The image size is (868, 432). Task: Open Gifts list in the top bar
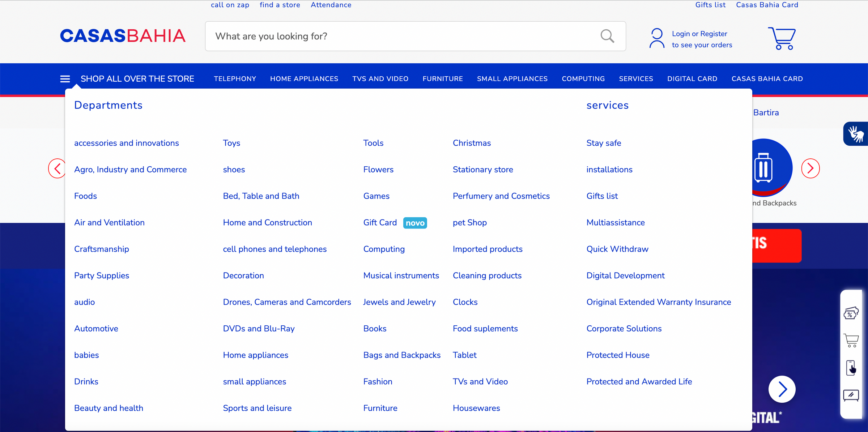click(710, 5)
